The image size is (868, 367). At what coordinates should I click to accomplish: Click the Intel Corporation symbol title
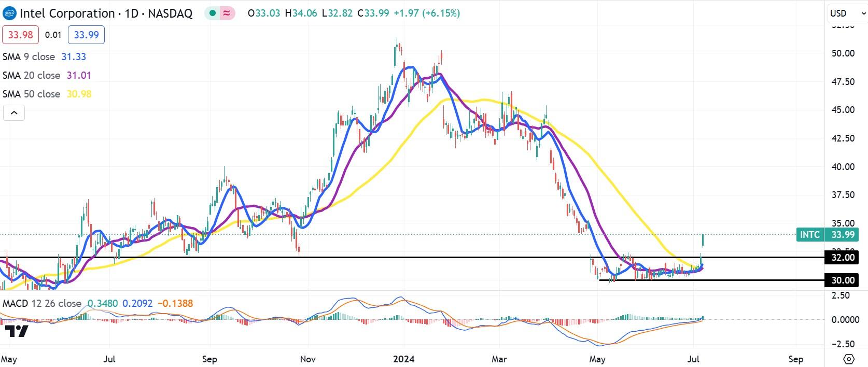pos(67,13)
